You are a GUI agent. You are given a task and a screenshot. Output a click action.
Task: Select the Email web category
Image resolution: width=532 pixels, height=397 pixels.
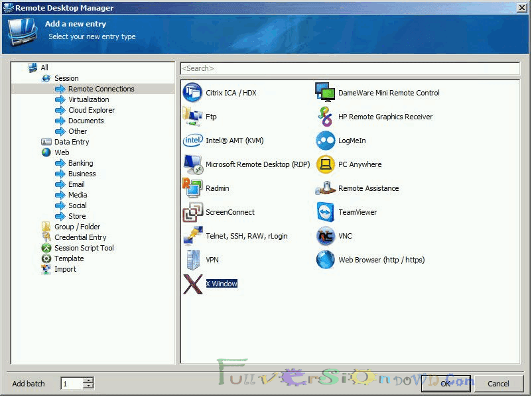click(x=76, y=184)
